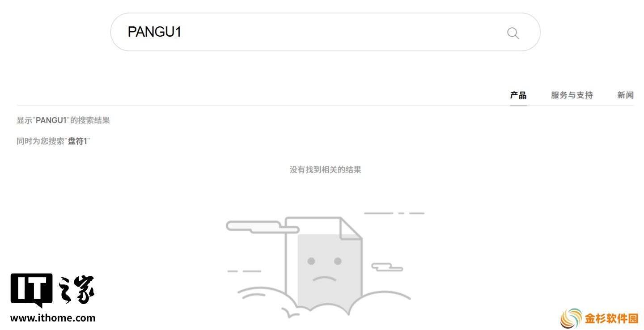Focus the PANGU1 search input field
This screenshot has height=330, width=644.
pos(325,32)
